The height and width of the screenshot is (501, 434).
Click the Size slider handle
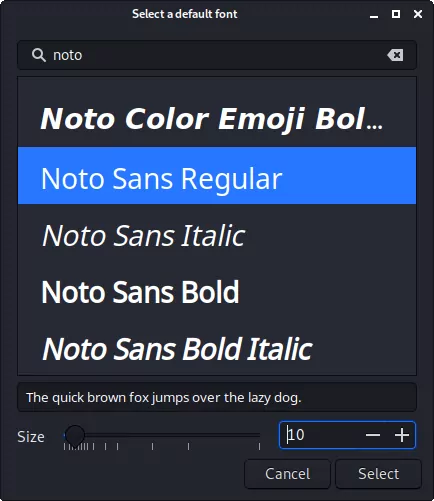(x=75, y=435)
